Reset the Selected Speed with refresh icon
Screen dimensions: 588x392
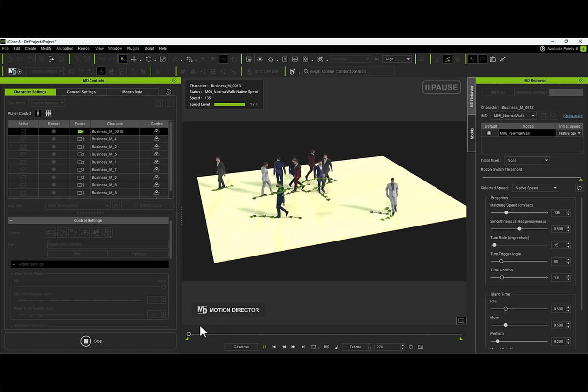pyautogui.click(x=579, y=188)
